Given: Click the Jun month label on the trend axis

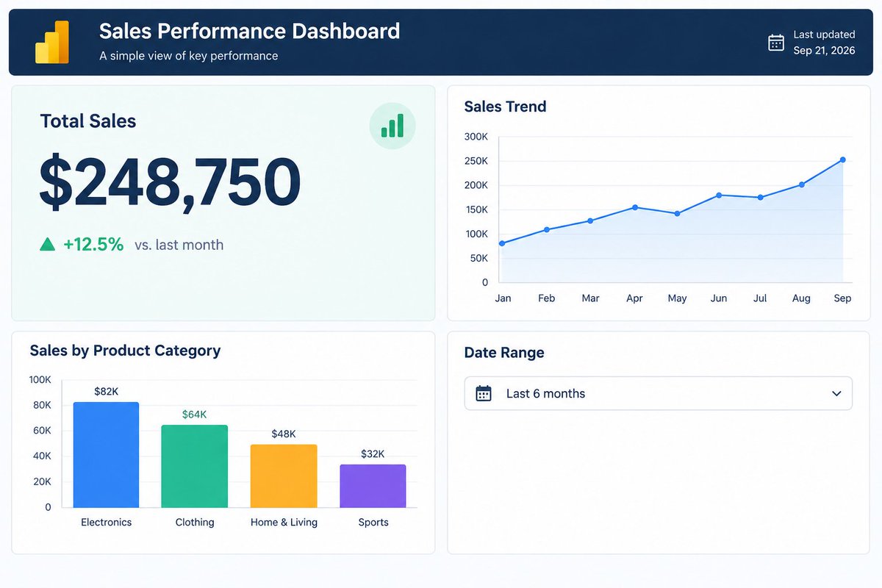Looking at the screenshot, I should point(719,298).
